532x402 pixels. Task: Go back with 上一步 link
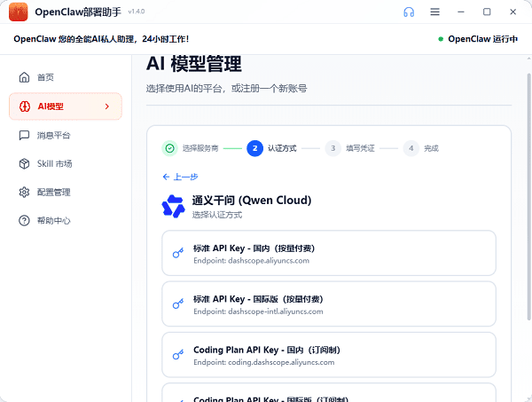[x=180, y=177]
